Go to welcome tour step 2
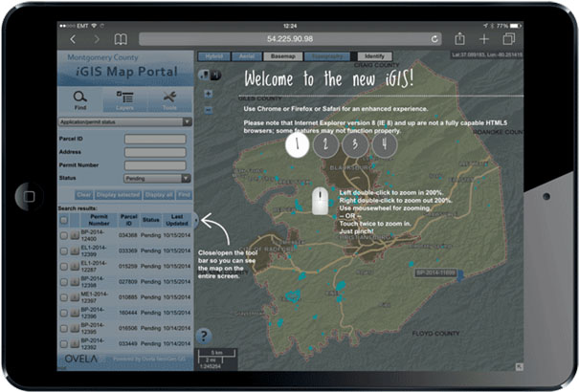 point(325,144)
